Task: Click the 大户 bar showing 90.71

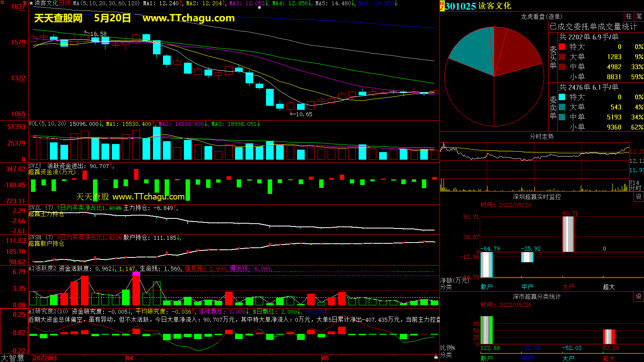Action: click(568, 234)
